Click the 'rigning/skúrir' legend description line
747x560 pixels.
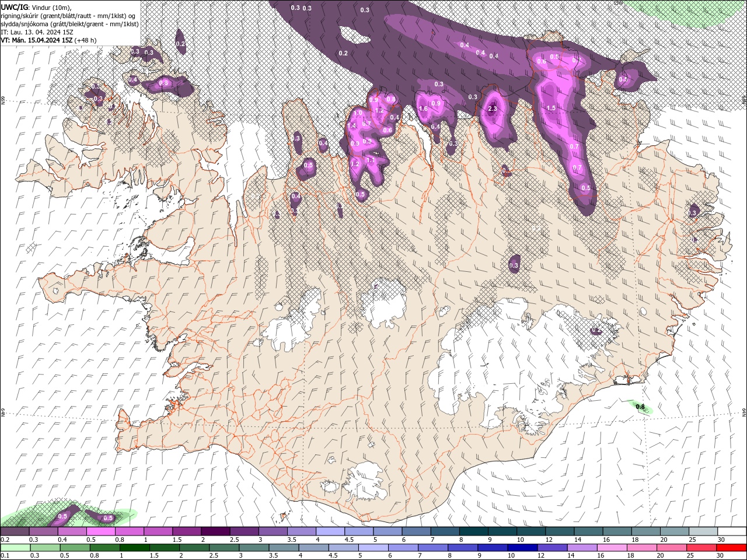[x=68, y=15]
